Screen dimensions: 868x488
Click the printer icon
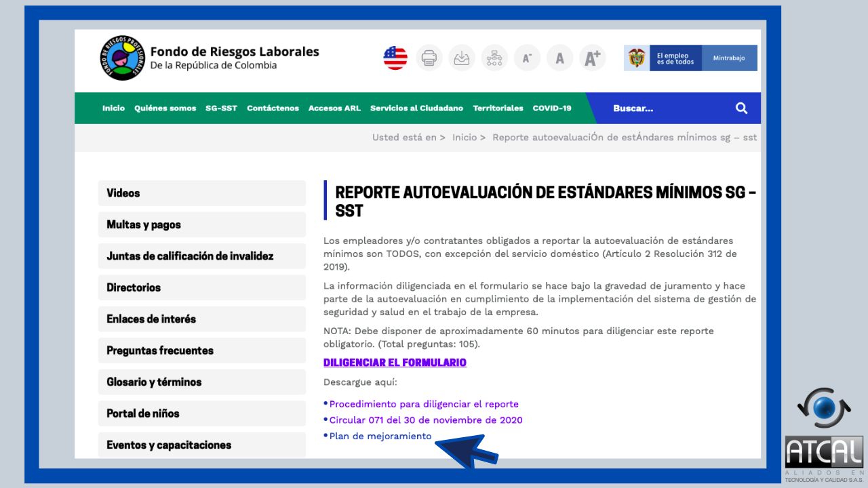[429, 58]
